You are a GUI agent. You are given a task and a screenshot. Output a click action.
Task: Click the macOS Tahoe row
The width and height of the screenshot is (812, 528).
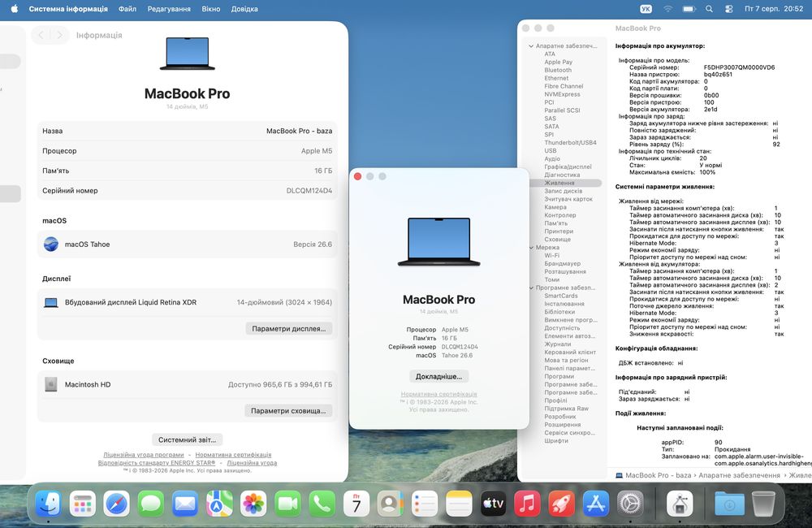(x=187, y=244)
